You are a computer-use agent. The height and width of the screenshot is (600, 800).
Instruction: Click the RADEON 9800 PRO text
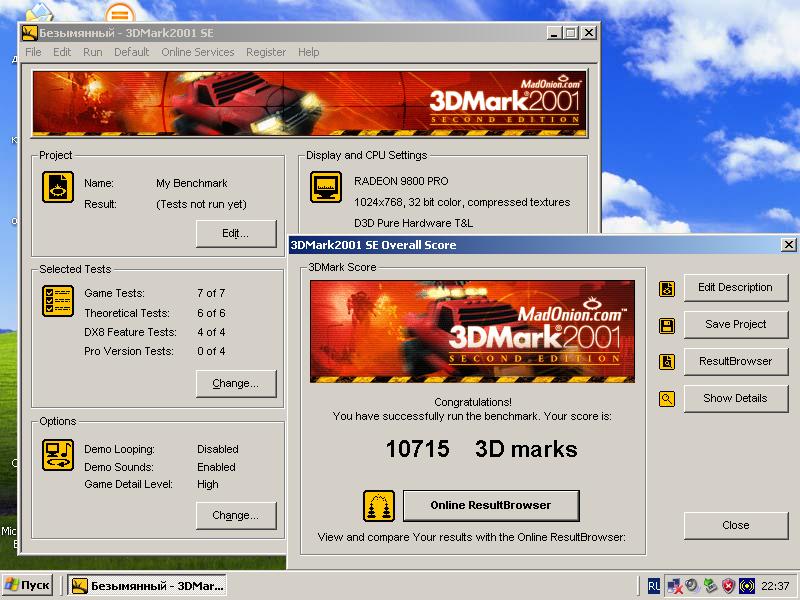pyautogui.click(x=401, y=181)
